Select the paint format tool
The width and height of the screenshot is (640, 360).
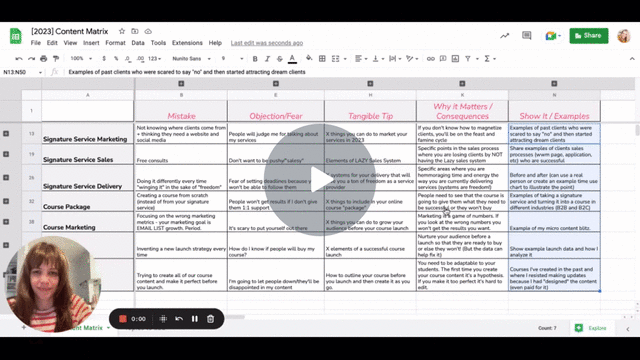pyautogui.click(x=56, y=59)
